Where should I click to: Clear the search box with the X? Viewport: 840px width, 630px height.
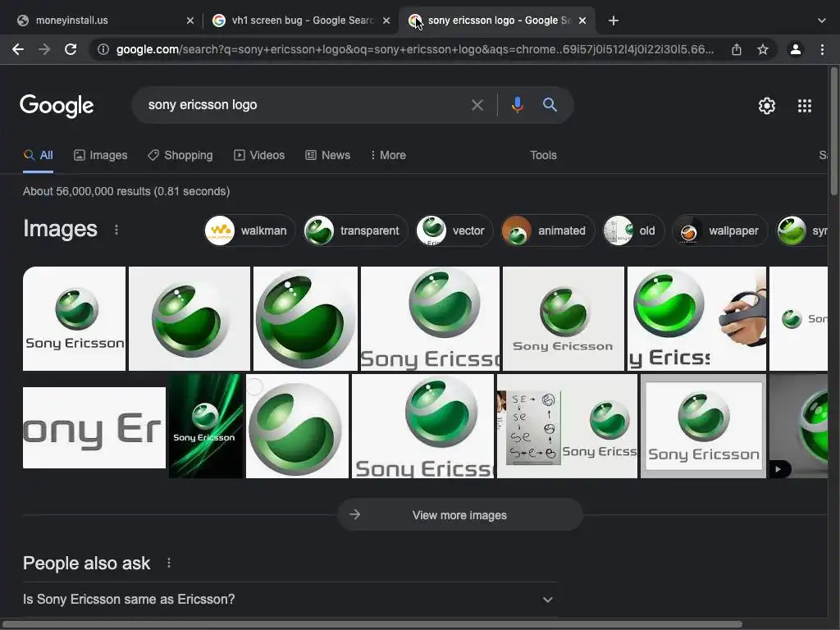click(477, 105)
